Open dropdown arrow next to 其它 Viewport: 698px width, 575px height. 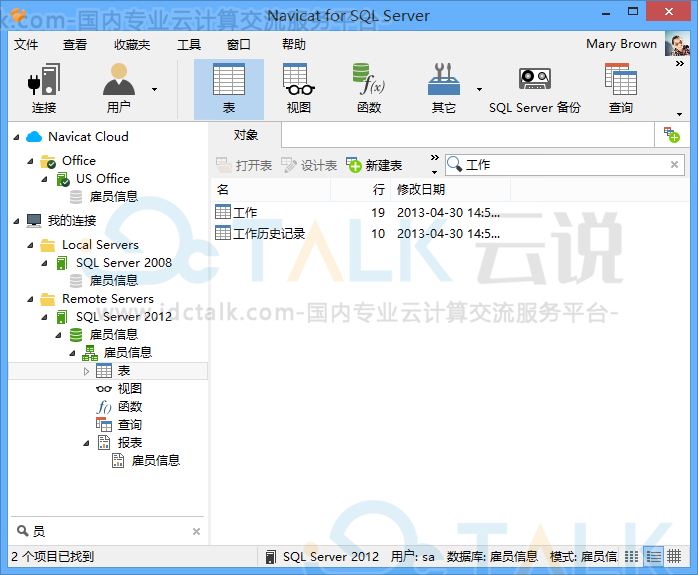(x=479, y=89)
